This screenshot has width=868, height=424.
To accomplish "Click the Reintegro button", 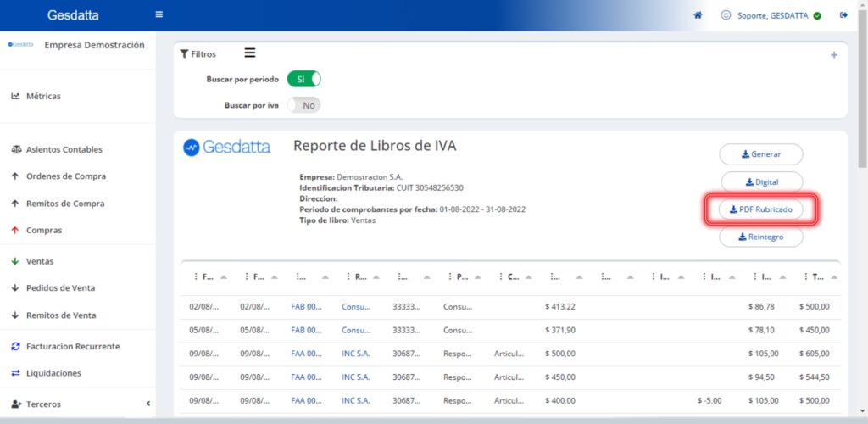I will [x=760, y=237].
